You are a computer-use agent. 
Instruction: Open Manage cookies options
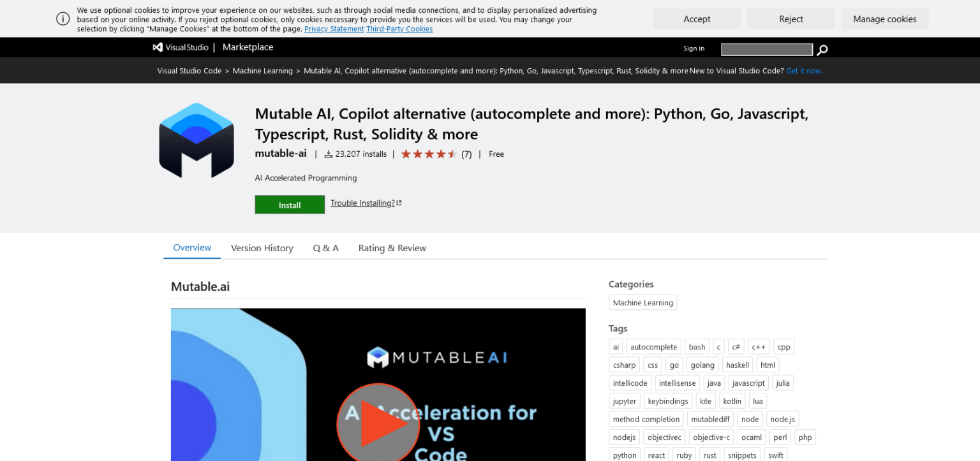coord(884,18)
